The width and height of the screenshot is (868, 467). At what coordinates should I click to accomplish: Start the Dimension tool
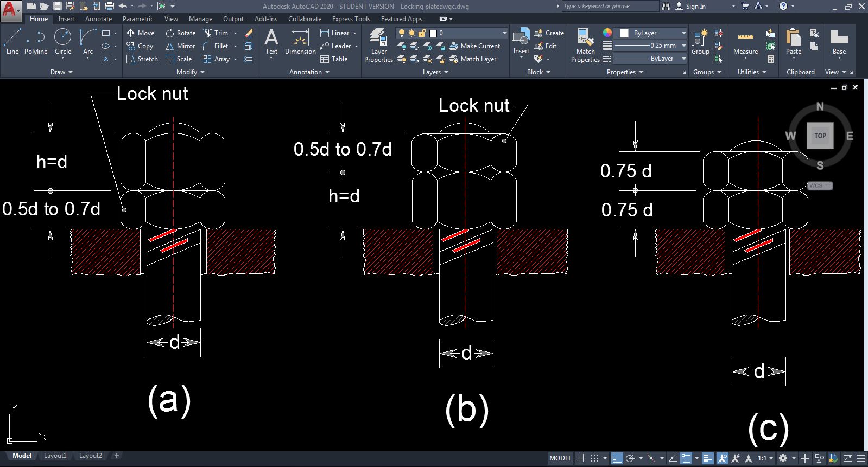coord(300,41)
